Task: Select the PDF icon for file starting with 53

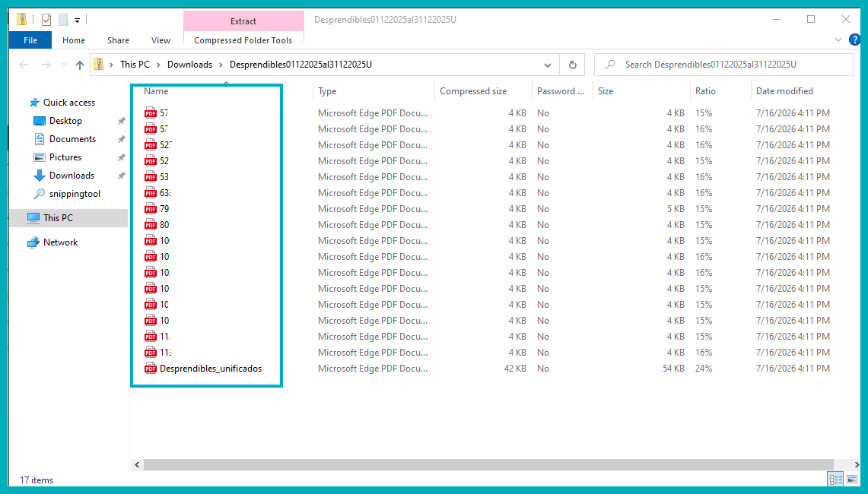Action: (x=151, y=177)
